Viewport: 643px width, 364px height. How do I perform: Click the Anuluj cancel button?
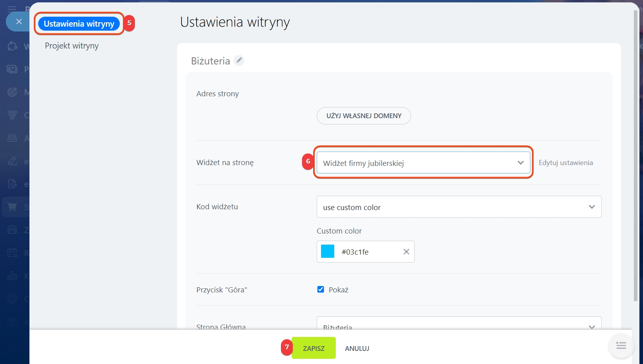[357, 348]
